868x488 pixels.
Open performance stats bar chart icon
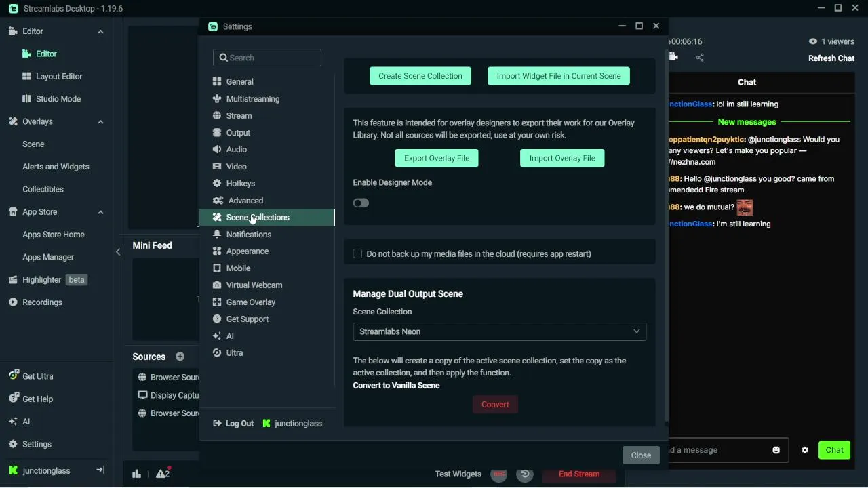pos(137,474)
